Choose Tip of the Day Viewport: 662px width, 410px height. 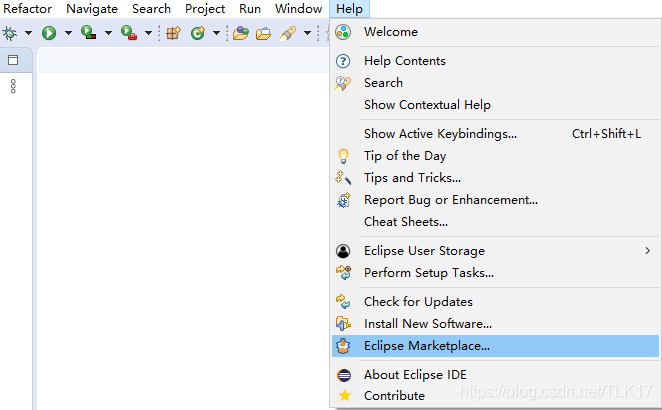click(x=495, y=156)
